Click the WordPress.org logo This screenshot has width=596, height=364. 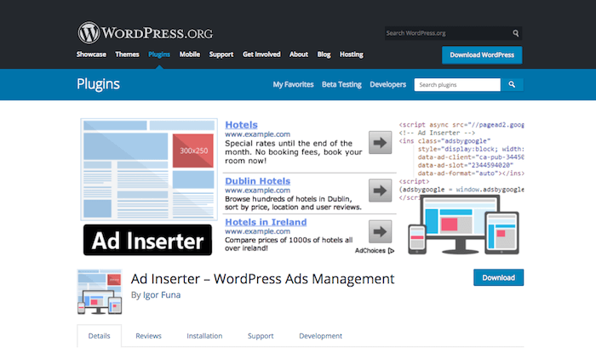click(x=146, y=32)
